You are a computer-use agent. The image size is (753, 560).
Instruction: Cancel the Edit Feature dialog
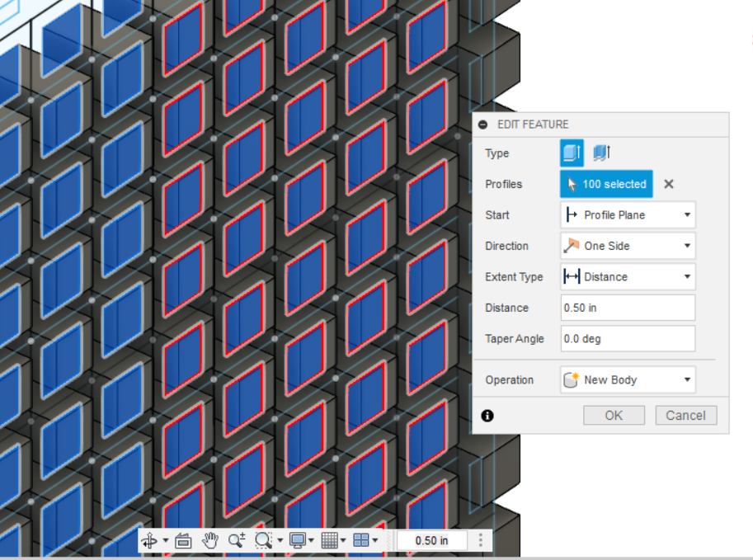(685, 416)
